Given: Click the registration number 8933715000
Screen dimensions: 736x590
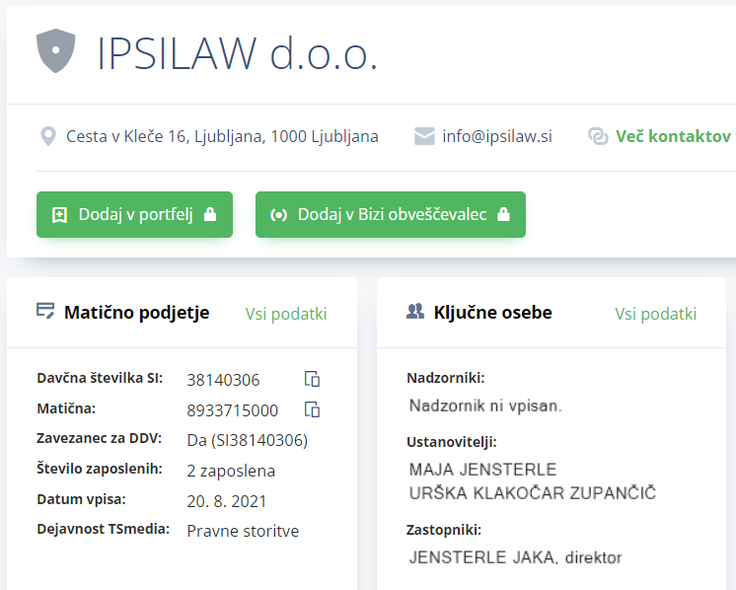Looking at the screenshot, I should [232, 410].
